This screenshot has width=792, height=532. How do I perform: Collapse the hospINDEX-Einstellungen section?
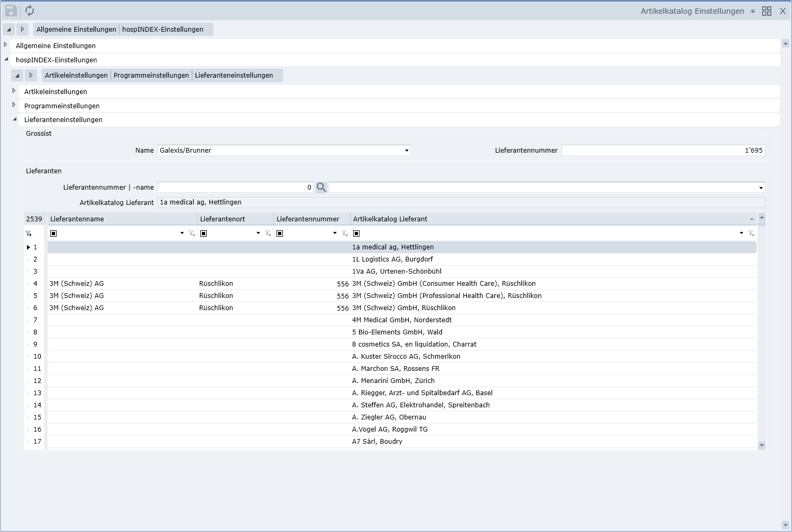(6, 59)
